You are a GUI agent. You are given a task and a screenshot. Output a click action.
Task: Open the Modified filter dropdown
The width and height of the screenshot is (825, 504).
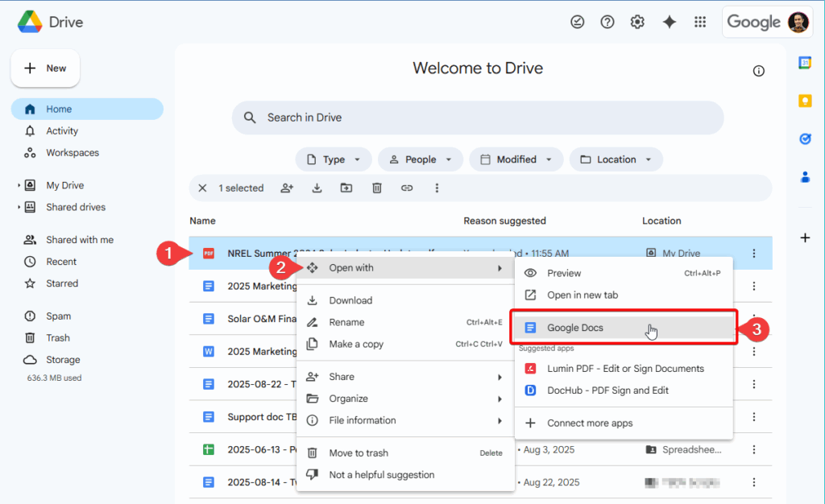click(516, 159)
